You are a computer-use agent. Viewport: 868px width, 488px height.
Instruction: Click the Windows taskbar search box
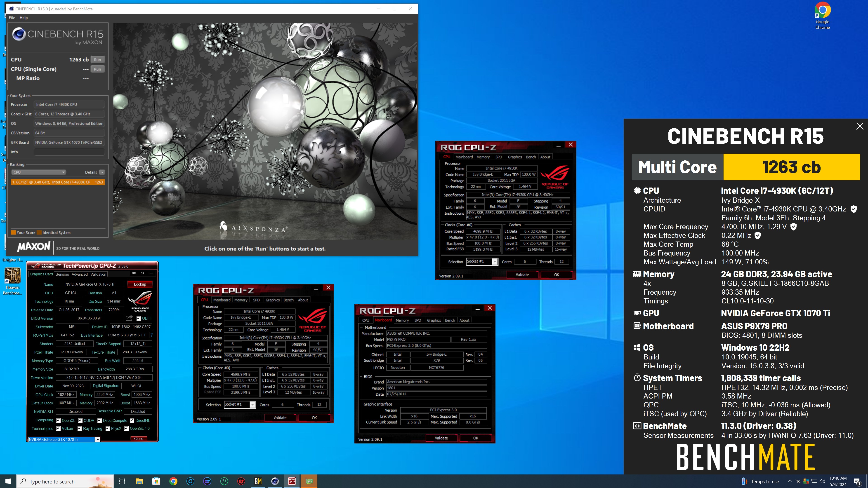pos(65,481)
